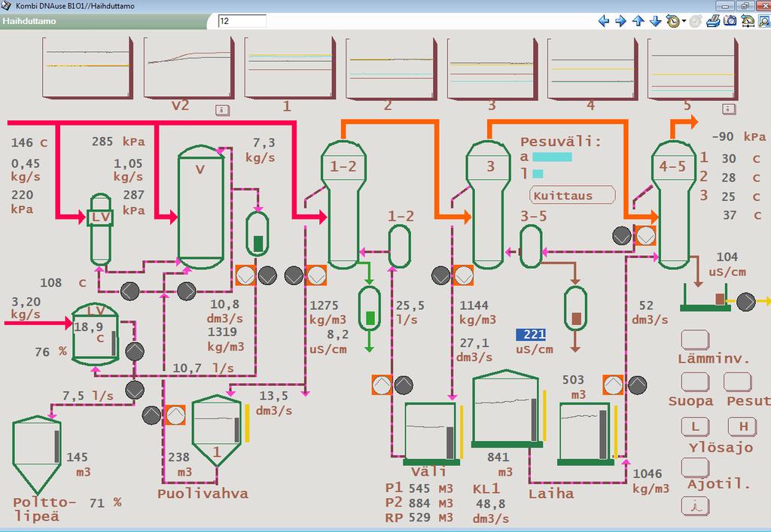
Task: Click the 146 C temperature reading
Action: [29, 142]
